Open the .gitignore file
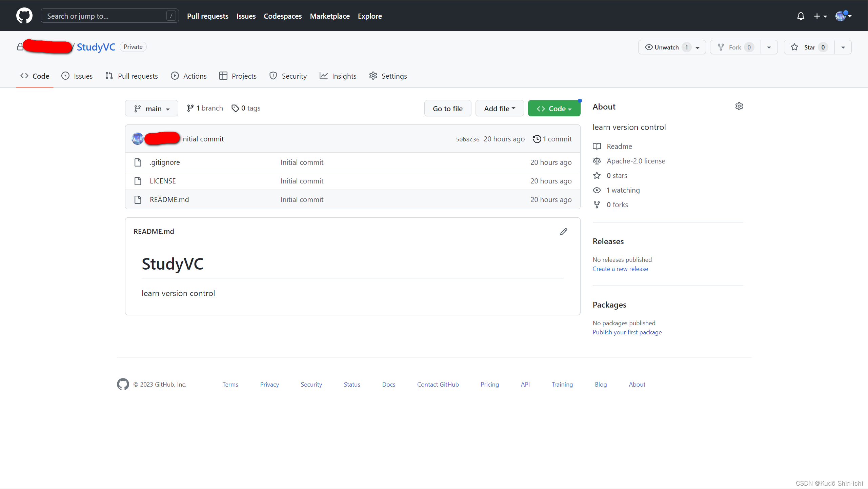Screen dimensions: 868x489 coord(165,162)
